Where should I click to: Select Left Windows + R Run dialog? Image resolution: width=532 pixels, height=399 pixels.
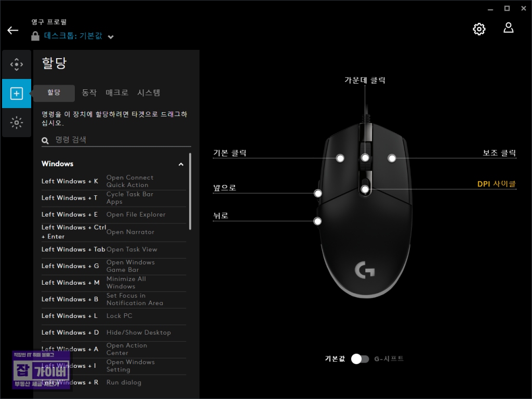coord(114,383)
